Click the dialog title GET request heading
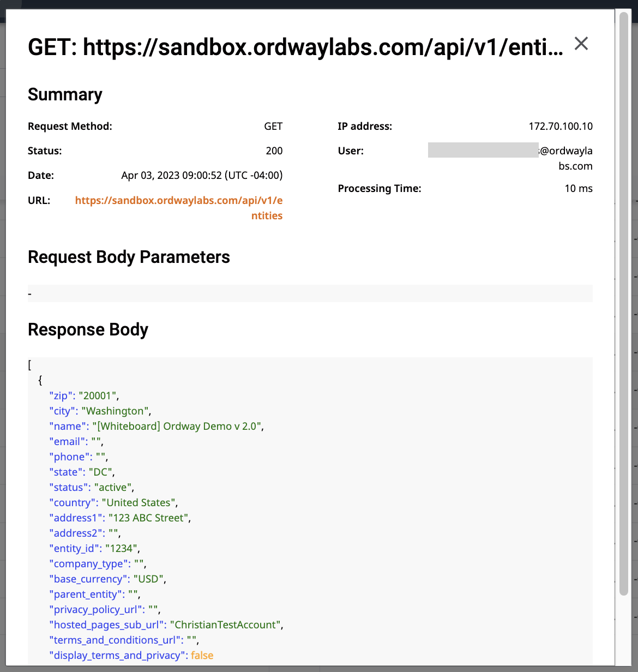Image resolution: width=638 pixels, height=672 pixels. coord(296,47)
